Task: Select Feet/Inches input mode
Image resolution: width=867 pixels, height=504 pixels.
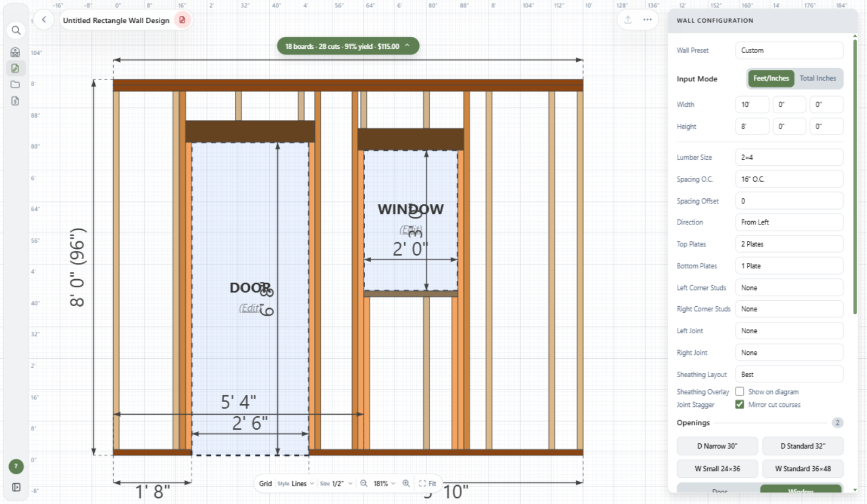Action: (x=771, y=78)
